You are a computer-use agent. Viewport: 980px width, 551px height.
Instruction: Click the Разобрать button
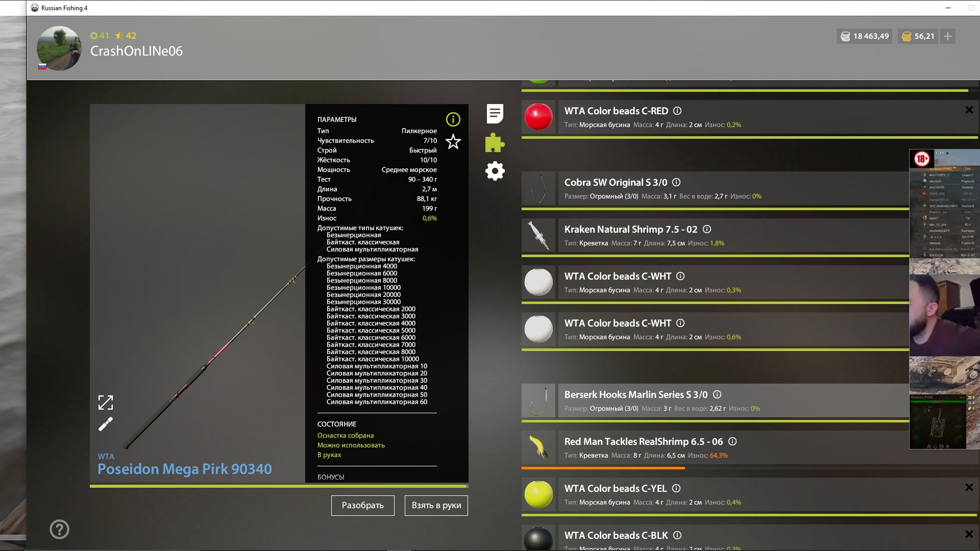[x=362, y=505]
